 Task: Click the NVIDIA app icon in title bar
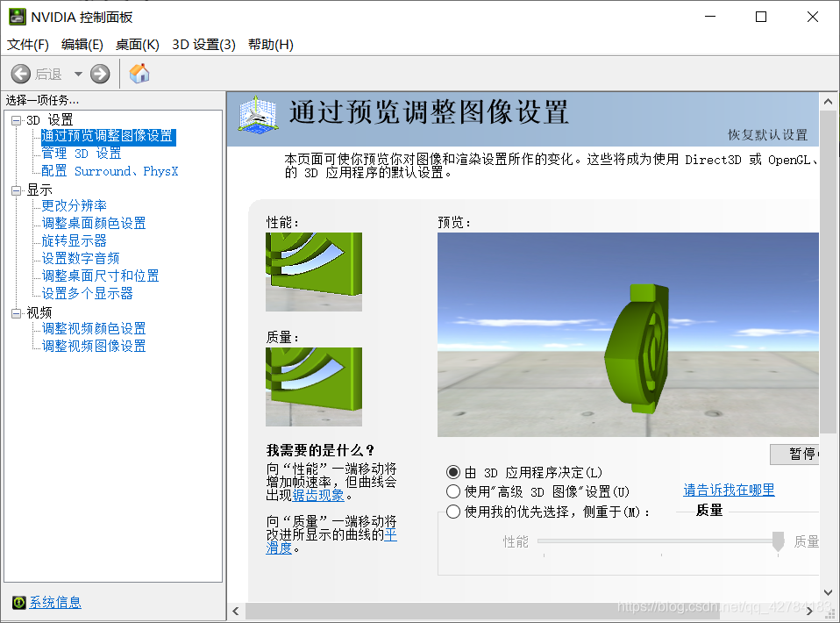pyautogui.click(x=18, y=17)
